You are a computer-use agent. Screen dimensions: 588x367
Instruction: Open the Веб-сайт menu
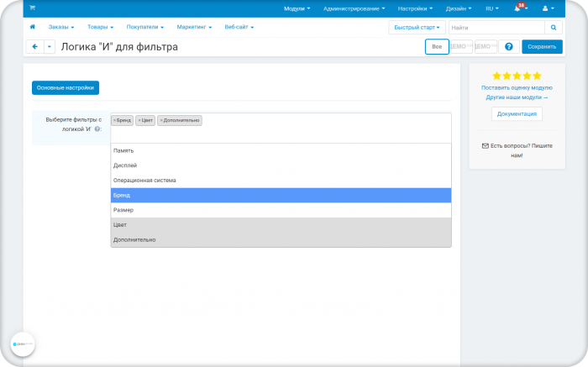click(x=239, y=27)
